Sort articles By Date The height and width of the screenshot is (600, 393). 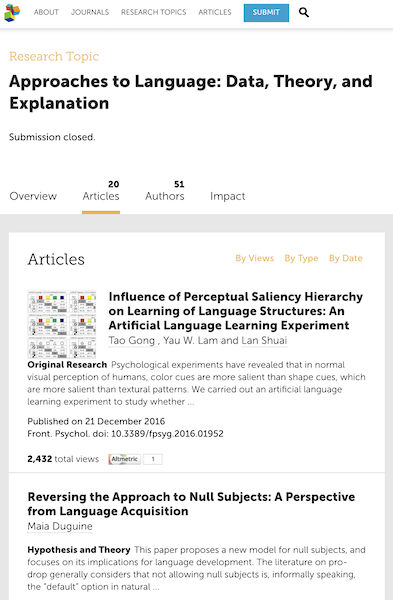click(346, 258)
